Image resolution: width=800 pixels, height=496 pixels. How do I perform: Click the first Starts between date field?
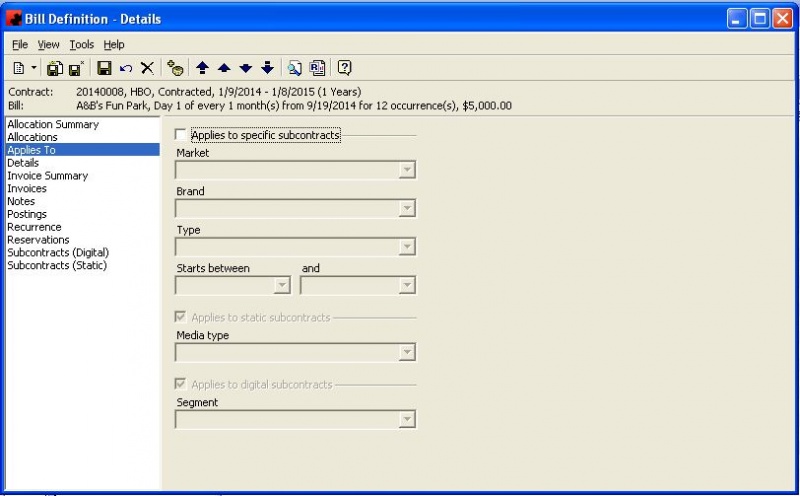[x=225, y=286]
